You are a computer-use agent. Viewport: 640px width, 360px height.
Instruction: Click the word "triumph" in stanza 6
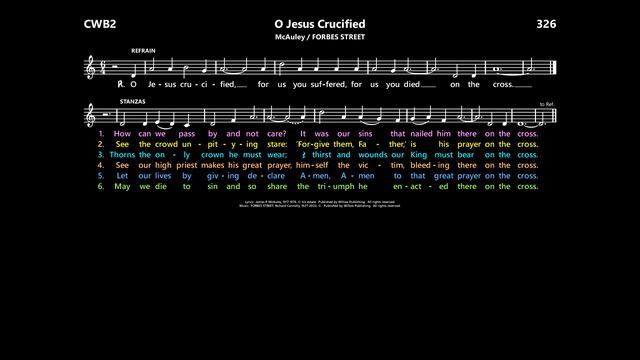point(336,187)
